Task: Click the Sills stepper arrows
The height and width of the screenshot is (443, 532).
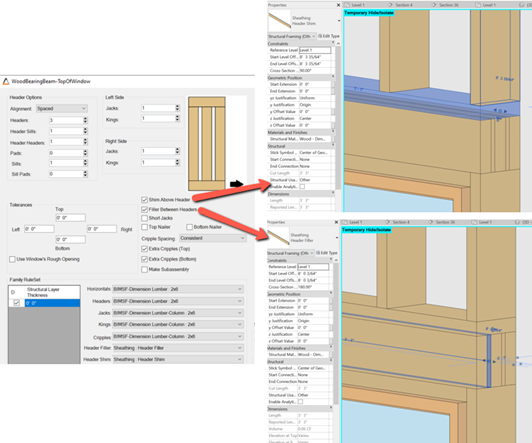Action: (x=85, y=163)
